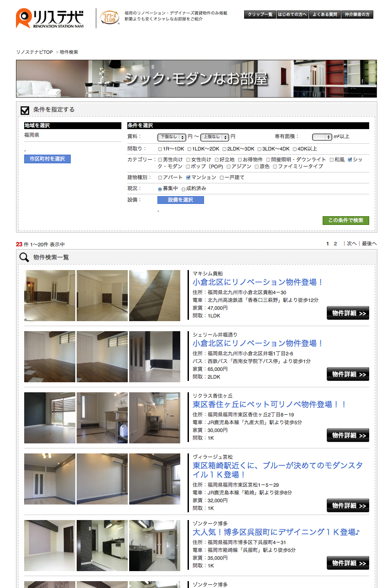Click the 住所：福岡県福岡市東区筥松1−5−29 text
Screen dimensions: 392x588
(x=235, y=485)
